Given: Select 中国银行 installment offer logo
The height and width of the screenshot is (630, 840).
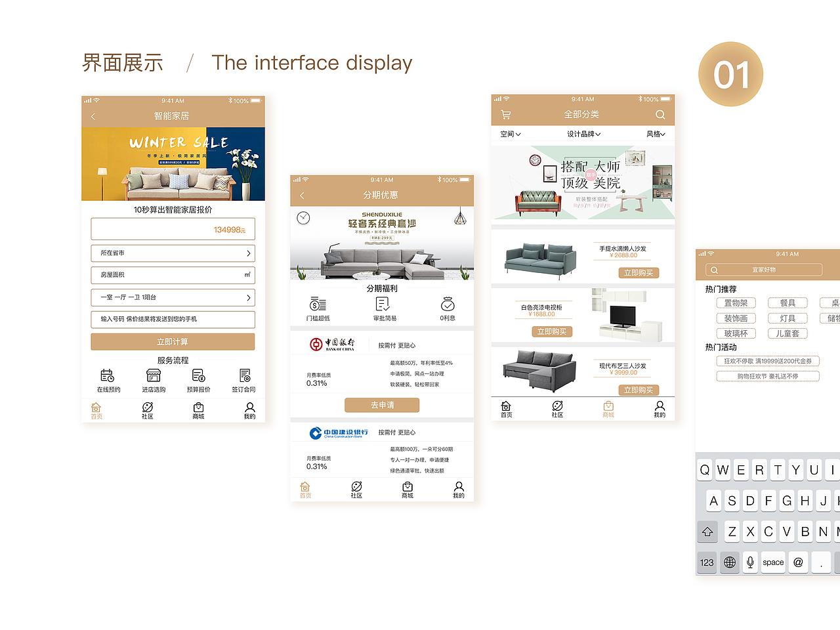Looking at the screenshot, I should tap(333, 345).
